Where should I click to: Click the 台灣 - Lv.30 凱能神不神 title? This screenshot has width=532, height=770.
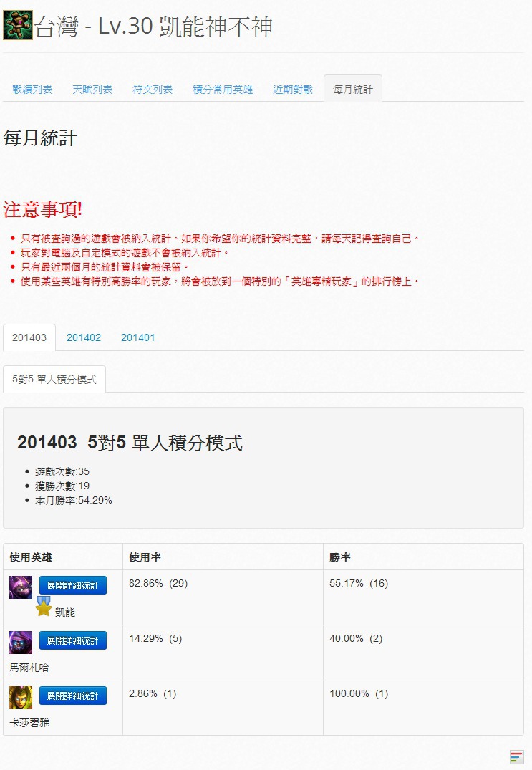pyautogui.click(x=153, y=26)
